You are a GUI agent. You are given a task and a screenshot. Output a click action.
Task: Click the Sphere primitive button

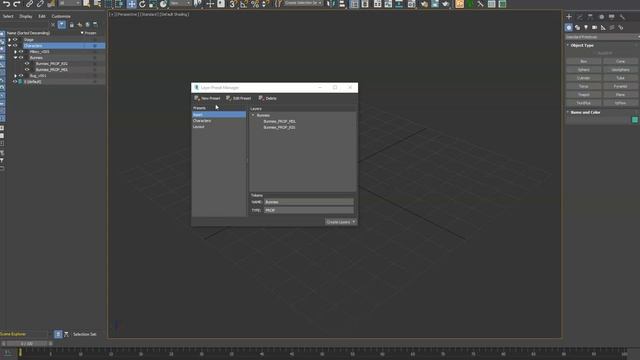click(584, 70)
